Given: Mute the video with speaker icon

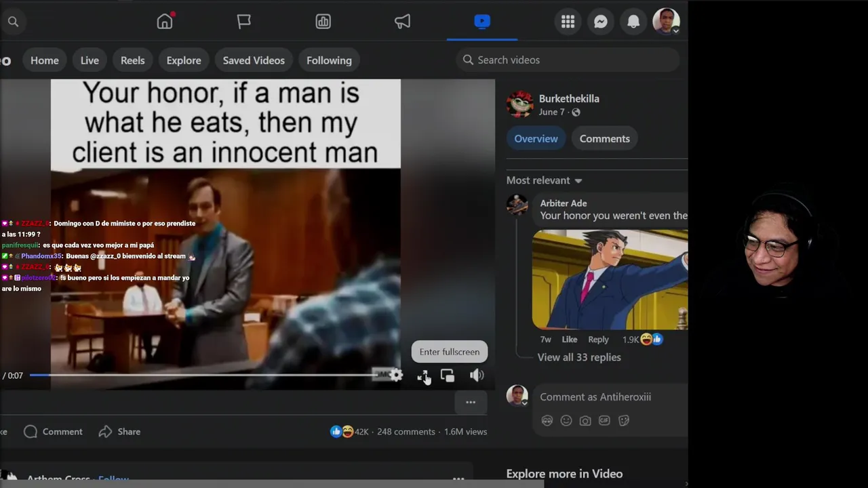Looking at the screenshot, I should coord(477,375).
